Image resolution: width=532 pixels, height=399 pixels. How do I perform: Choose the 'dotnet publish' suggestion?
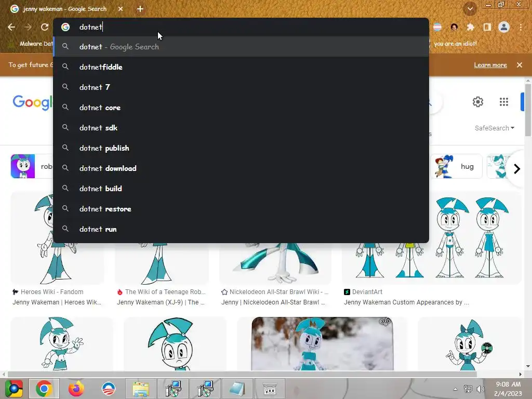[x=241, y=148]
